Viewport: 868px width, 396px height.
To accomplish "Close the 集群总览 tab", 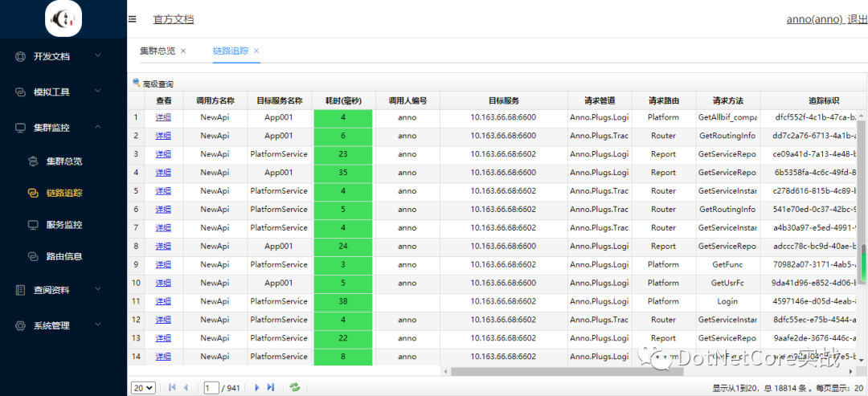I will tap(183, 51).
